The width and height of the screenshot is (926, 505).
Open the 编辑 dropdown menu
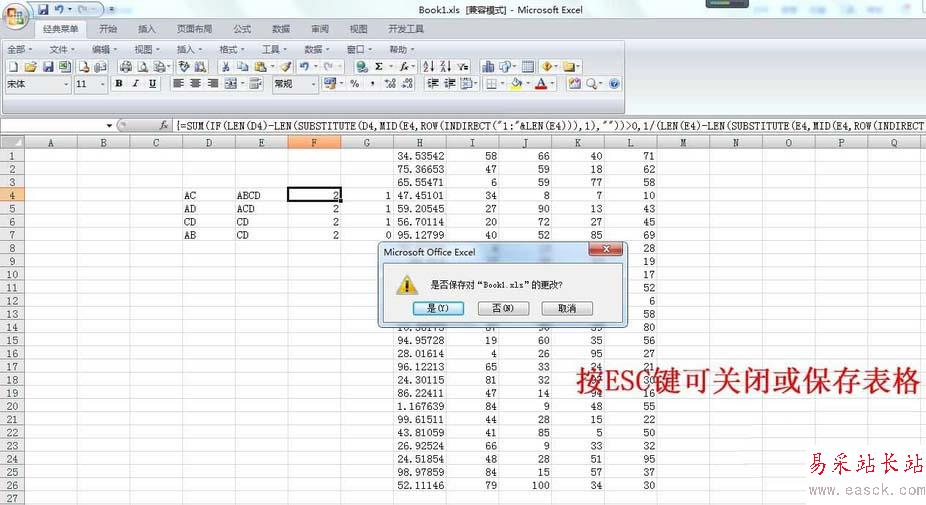pos(104,49)
